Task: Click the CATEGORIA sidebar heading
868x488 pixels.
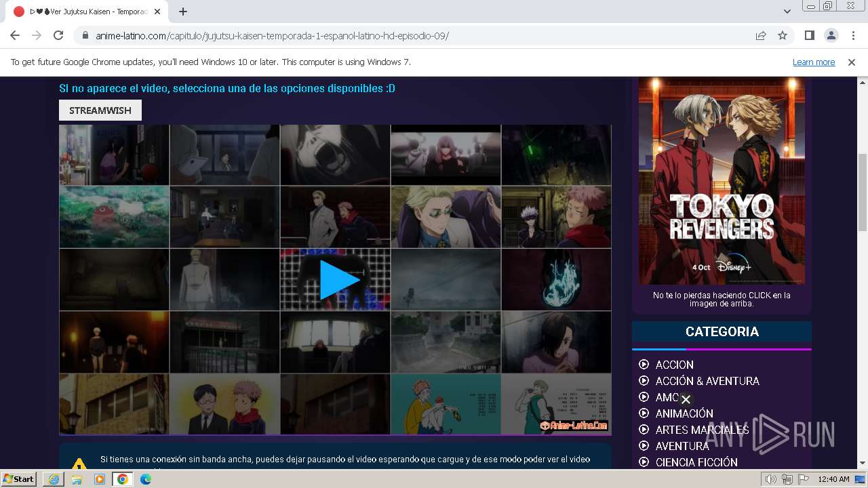Action: coord(722,332)
